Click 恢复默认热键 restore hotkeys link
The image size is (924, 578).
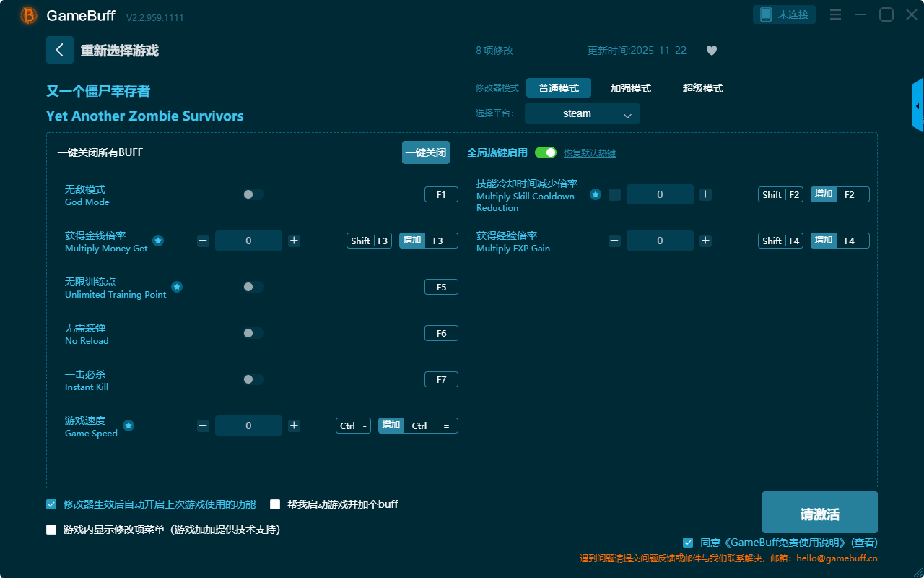click(x=589, y=153)
